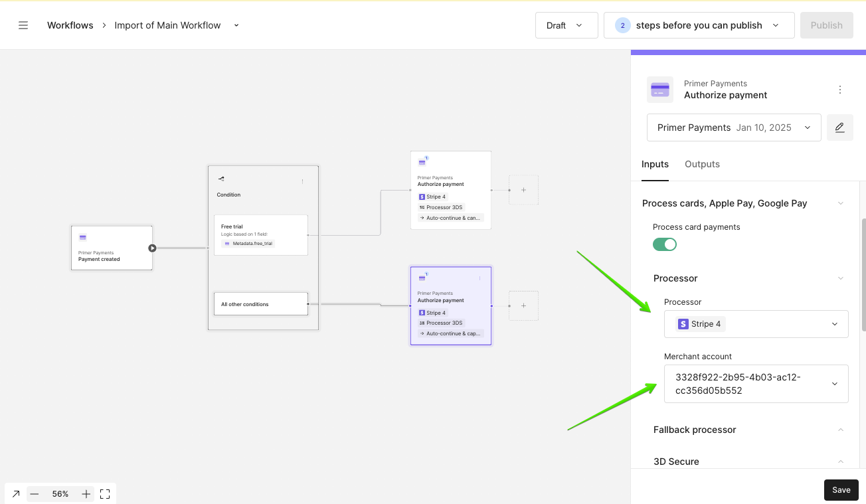
Task: Click the Metadata.free_trial field chip
Action: pos(248,244)
